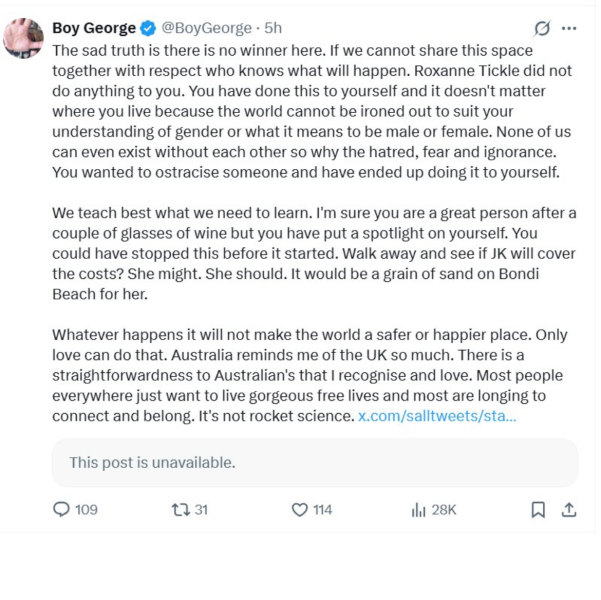601x600 pixels.
Task: Click the 'This post is unavailable' box
Action: click(314, 463)
